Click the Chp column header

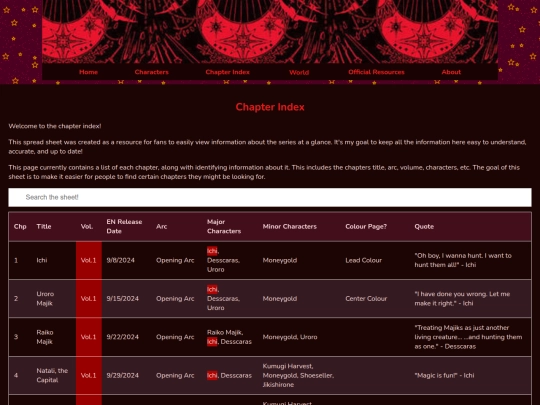(20, 227)
